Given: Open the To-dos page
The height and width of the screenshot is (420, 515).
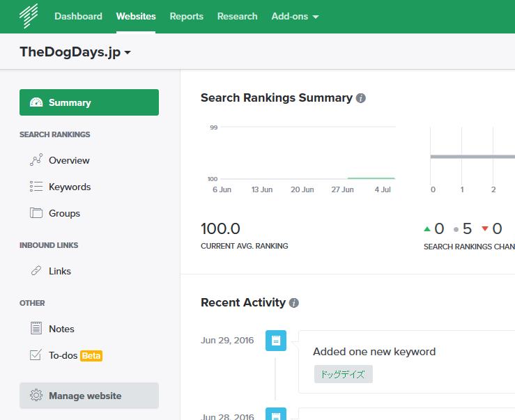Looking at the screenshot, I should [x=63, y=355].
